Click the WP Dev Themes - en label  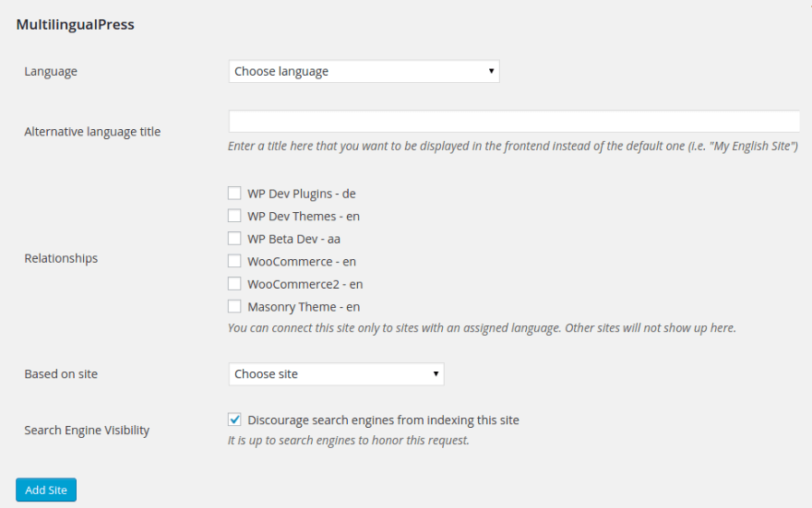304,217
